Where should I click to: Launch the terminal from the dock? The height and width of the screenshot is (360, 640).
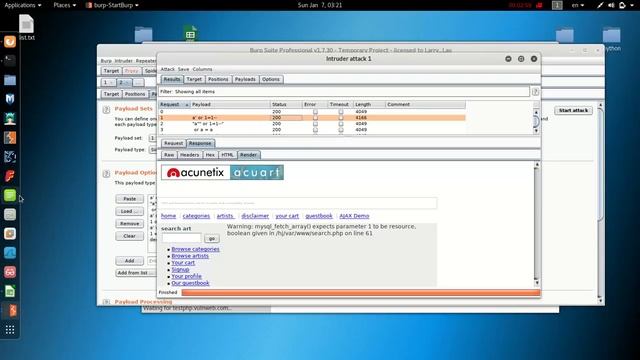click(10, 61)
